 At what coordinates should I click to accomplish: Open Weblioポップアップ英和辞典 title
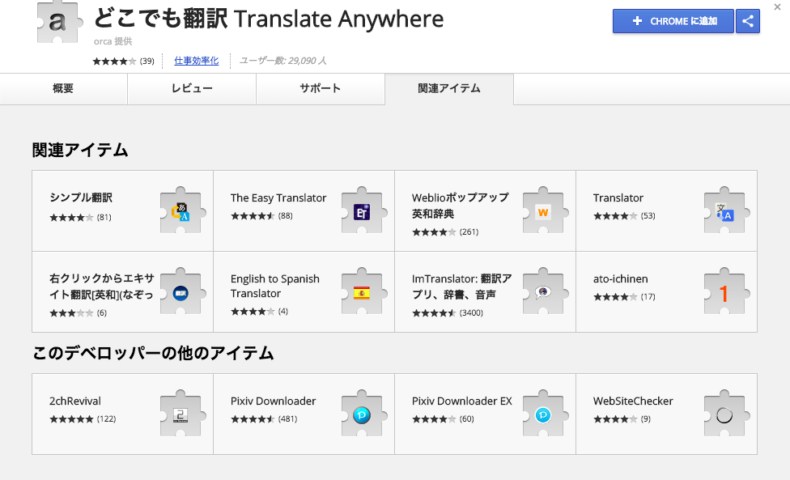(460, 205)
